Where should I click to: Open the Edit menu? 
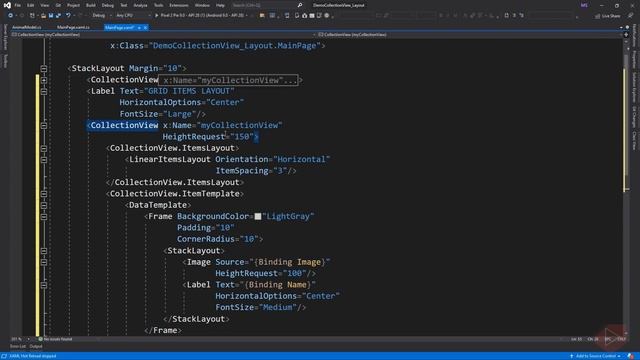[x=31, y=5]
